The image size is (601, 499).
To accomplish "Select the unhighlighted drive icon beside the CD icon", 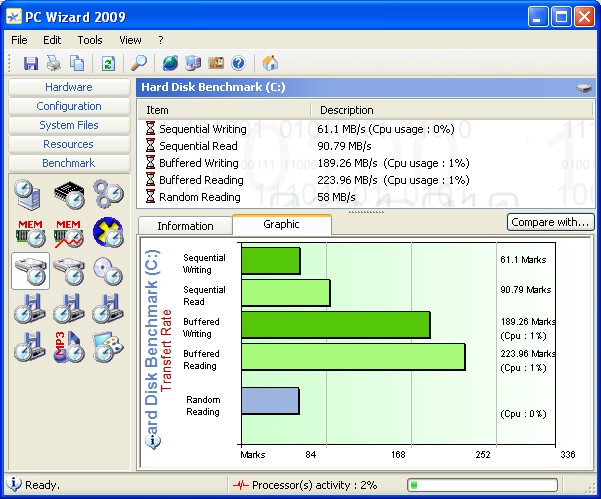I will click(x=69, y=271).
